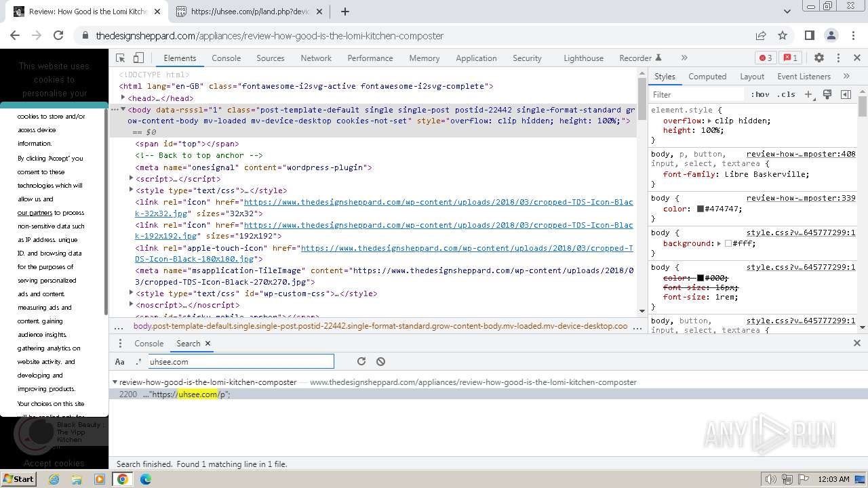This screenshot has height=488, width=868.
Task: Show more Styles pane tabs chevron
Action: pyautogui.click(x=846, y=77)
